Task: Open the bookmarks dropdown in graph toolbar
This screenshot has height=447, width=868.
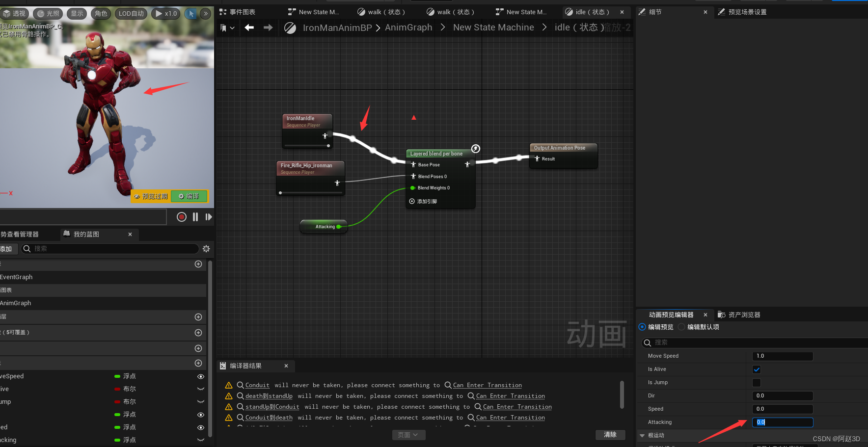Action: click(227, 28)
